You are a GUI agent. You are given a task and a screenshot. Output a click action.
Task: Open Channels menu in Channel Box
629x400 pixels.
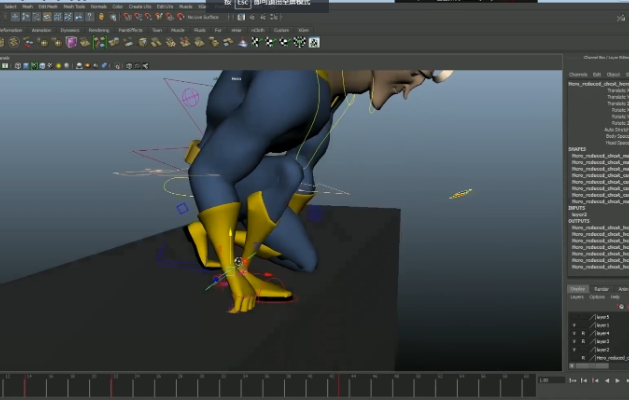click(578, 75)
